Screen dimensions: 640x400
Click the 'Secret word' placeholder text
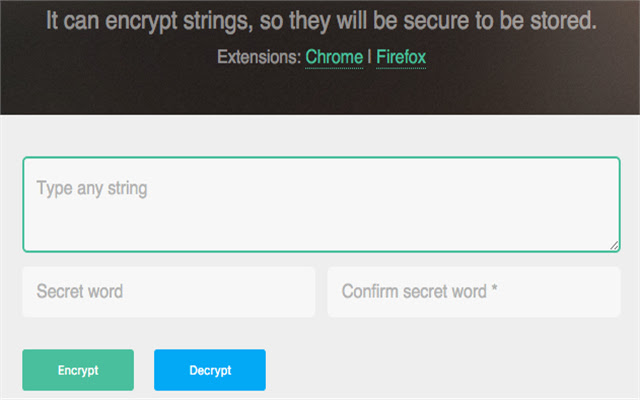click(80, 292)
